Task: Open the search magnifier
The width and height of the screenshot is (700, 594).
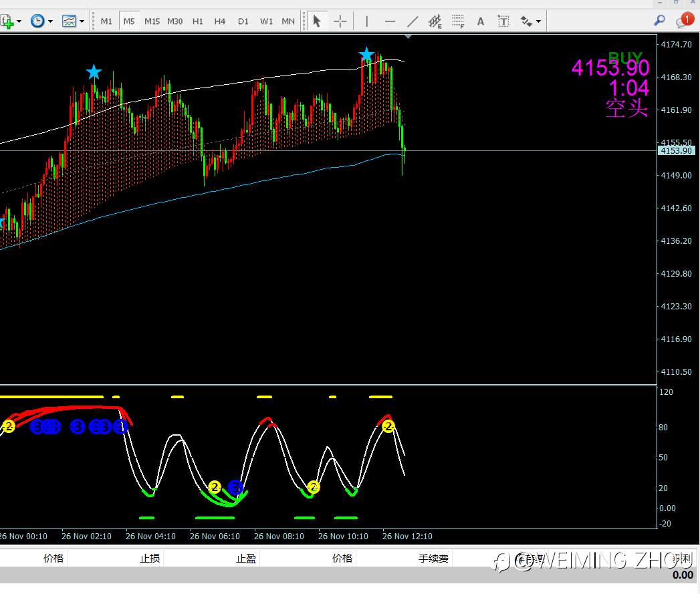Action: point(659,20)
